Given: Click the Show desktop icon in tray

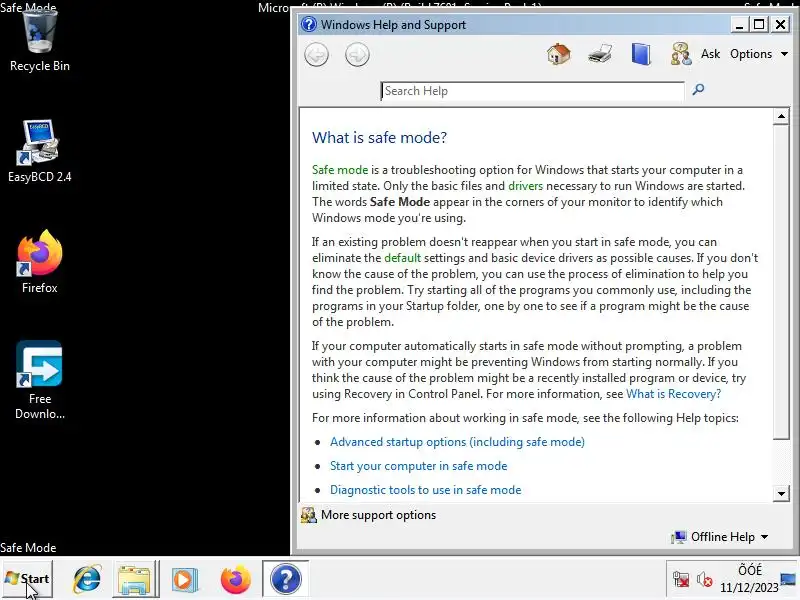Looking at the screenshot, I should pos(788,579).
